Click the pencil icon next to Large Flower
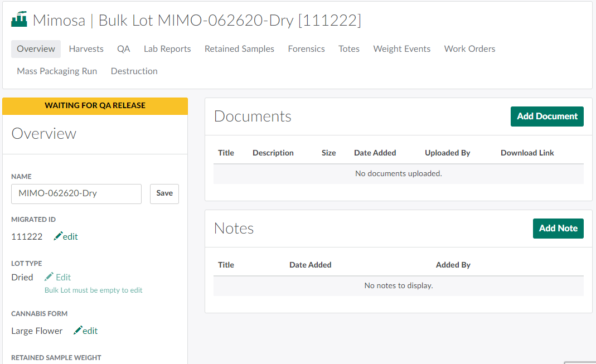 point(78,331)
